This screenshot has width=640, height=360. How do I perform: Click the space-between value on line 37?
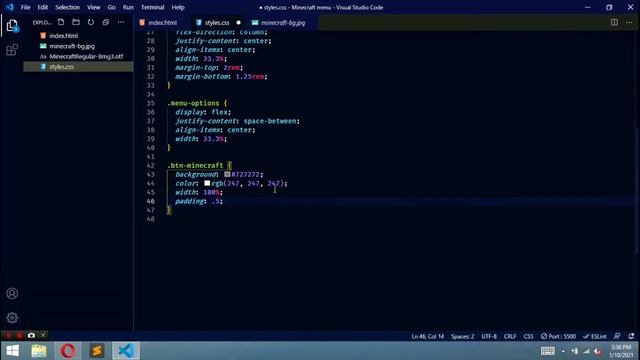click(270, 121)
